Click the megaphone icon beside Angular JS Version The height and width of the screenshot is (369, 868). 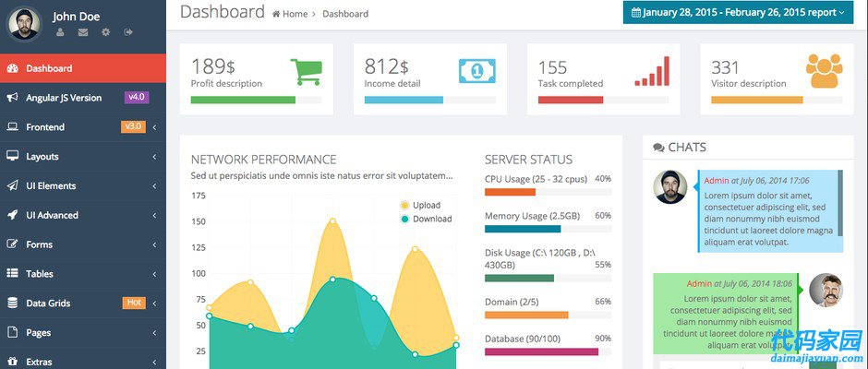(12, 98)
